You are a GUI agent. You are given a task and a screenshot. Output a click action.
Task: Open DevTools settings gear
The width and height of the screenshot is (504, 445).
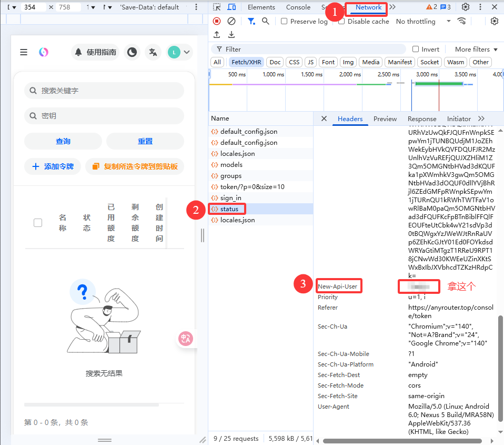pos(466,7)
